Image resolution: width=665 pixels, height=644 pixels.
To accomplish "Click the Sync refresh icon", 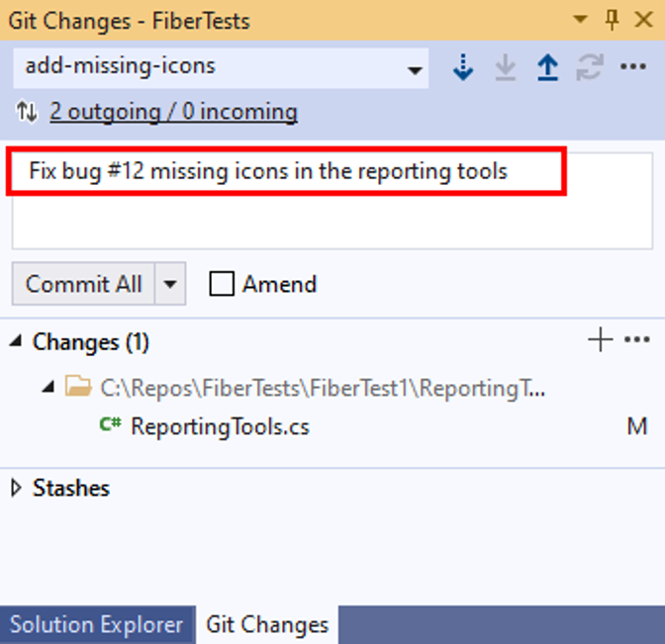I will coord(590,67).
